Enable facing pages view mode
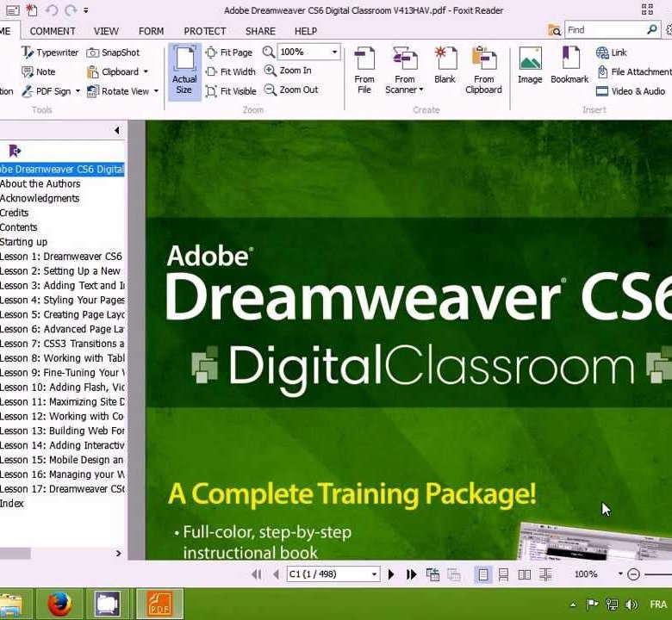 [524, 574]
